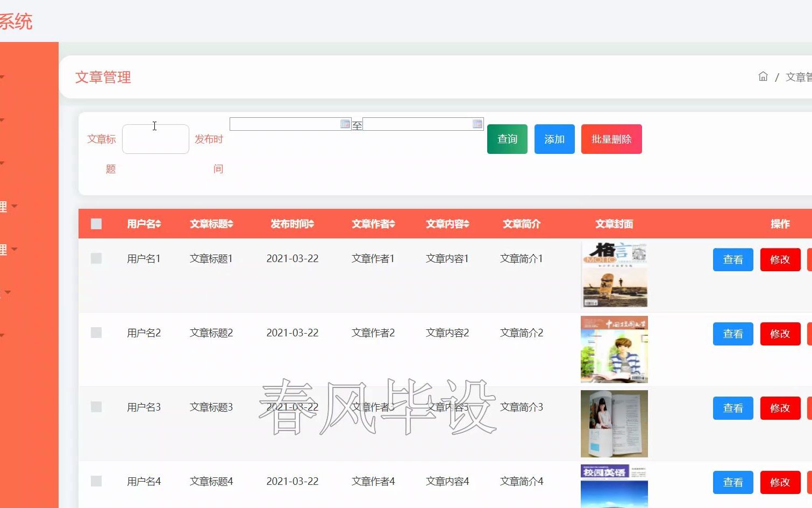Click the 文章内容1 cell
Screen dimensions: 812x508
coord(447,259)
